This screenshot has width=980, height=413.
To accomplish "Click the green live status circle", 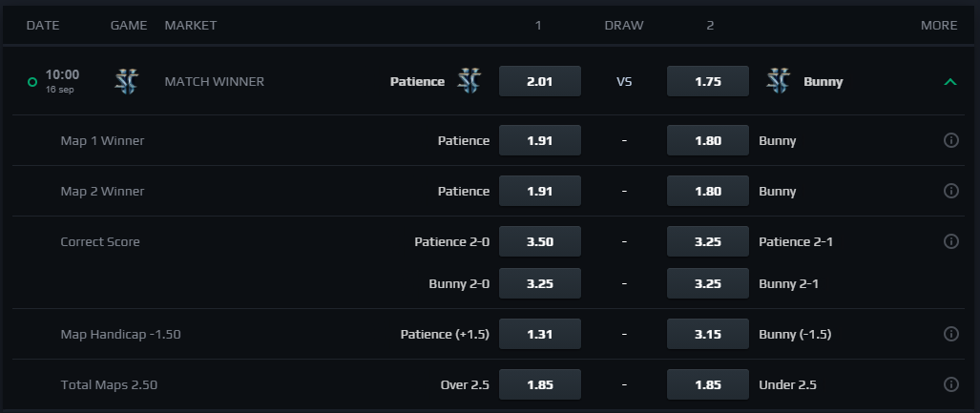I will point(32,82).
